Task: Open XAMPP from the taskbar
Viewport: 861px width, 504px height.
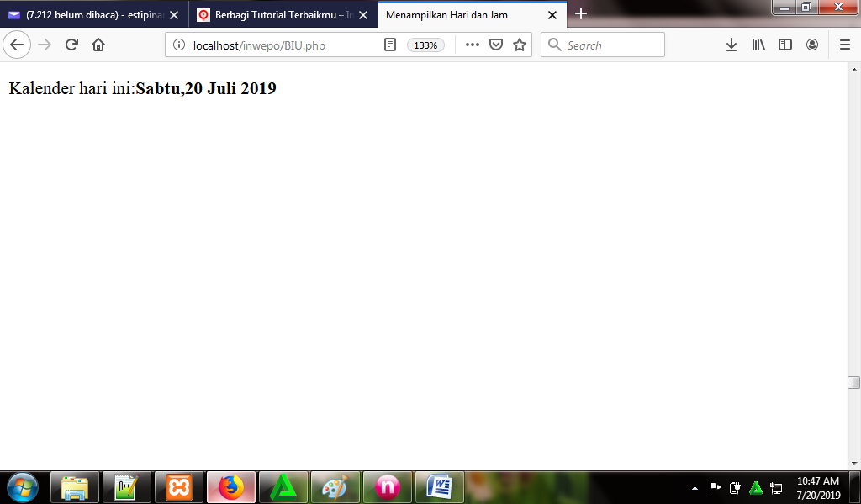Action: (178, 487)
